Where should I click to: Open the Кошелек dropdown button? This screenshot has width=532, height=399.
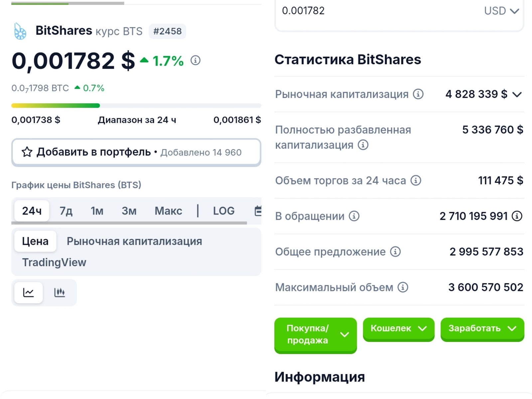(399, 329)
